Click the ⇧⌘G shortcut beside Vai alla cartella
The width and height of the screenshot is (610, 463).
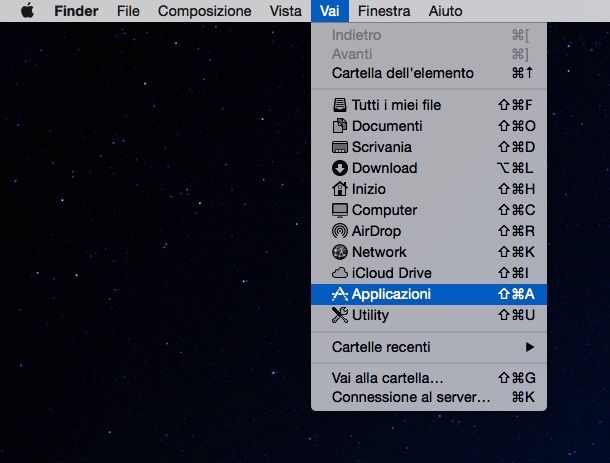pyautogui.click(x=517, y=378)
